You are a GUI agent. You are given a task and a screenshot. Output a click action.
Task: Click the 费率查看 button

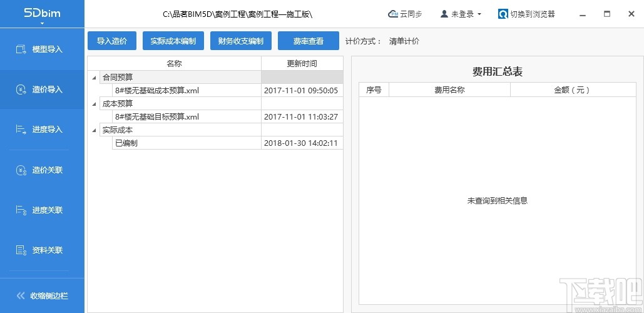309,41
